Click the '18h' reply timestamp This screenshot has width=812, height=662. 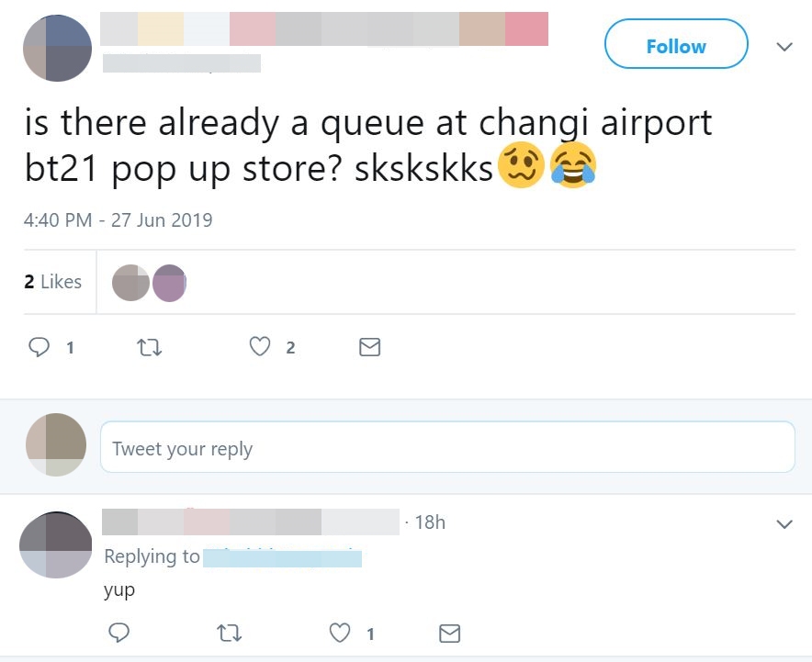click(x=430, y=522)
